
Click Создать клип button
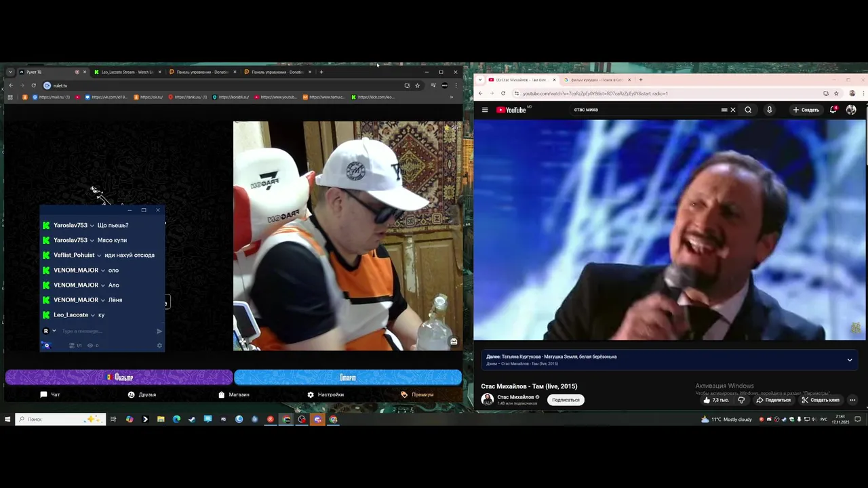click(820, 400)
